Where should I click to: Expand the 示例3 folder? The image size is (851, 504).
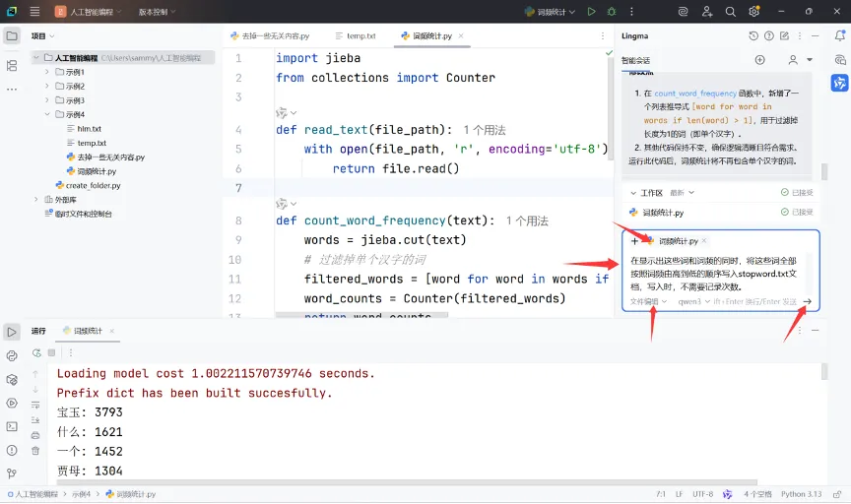coord(47,100)
